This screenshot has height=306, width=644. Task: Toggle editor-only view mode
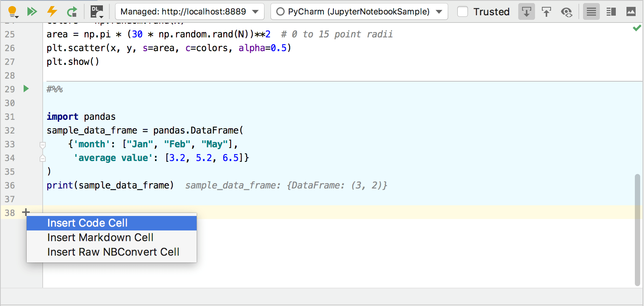(x=591, y=12)
